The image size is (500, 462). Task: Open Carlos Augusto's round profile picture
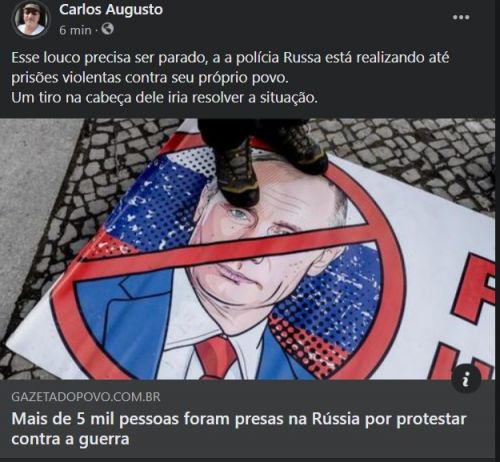click(x=31, y=19)
